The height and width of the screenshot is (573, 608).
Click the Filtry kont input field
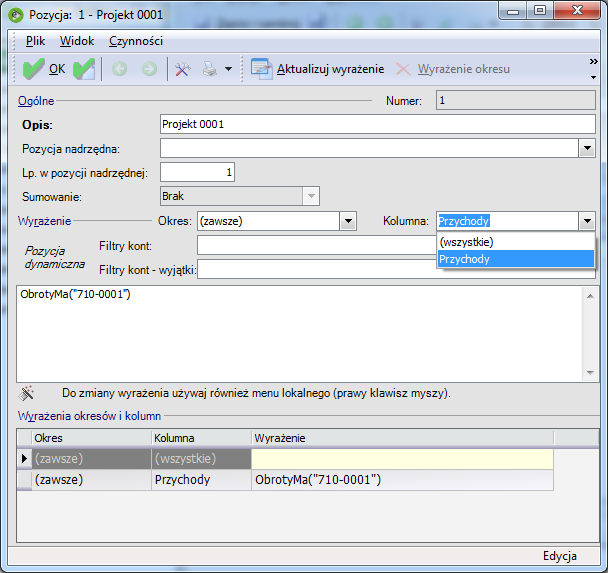[317, 245]
